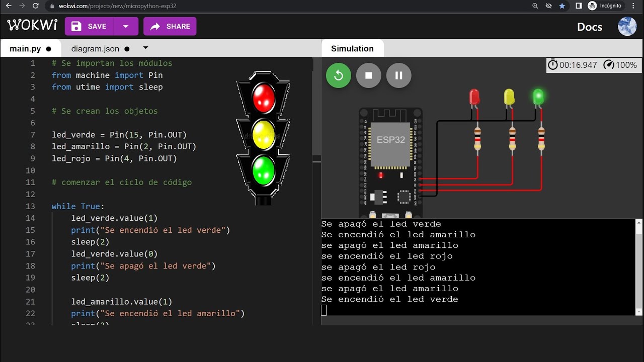644x362 pixels.
Task: Select the resistor below the red LED
Action: coord(477,139)
